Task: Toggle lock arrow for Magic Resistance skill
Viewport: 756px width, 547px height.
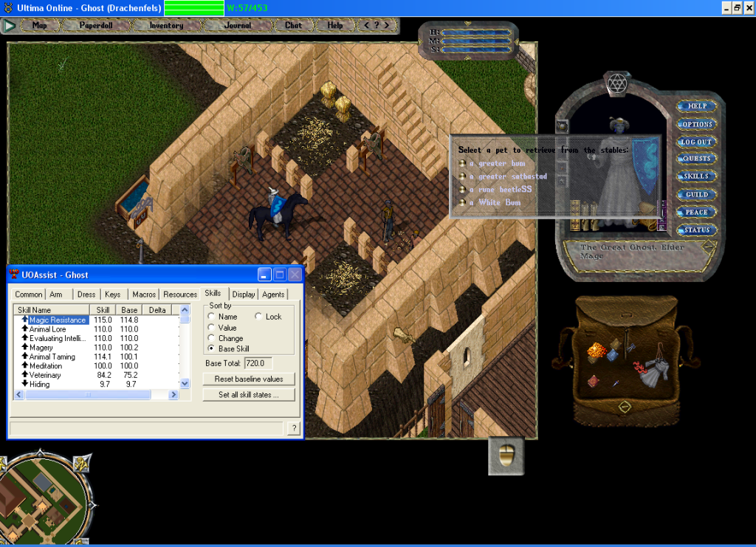Action: 24,320
